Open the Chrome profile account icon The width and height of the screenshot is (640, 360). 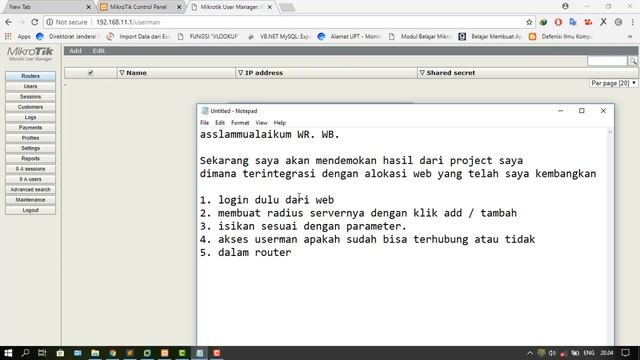pos(565,6)
